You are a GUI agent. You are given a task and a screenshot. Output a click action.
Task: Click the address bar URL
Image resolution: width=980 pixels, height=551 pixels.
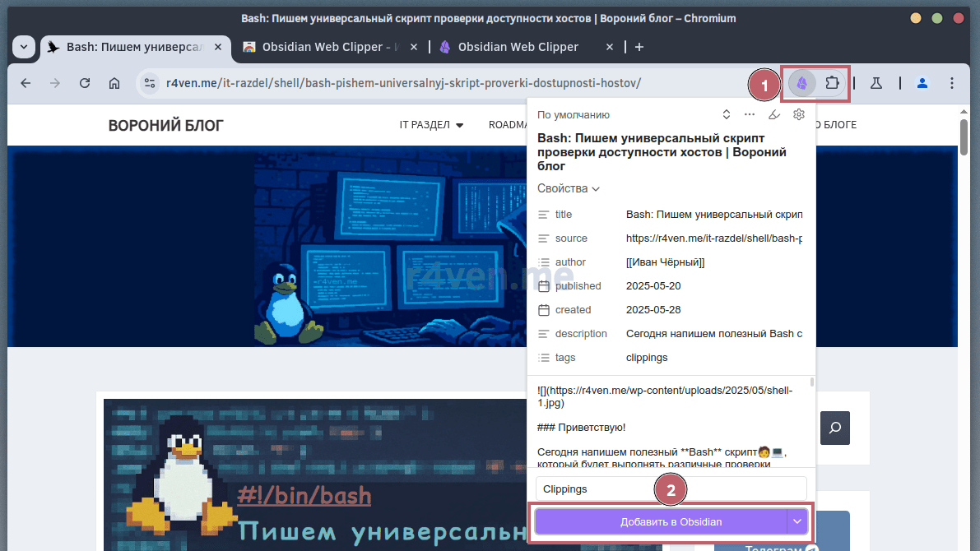(x=404, y=83)
